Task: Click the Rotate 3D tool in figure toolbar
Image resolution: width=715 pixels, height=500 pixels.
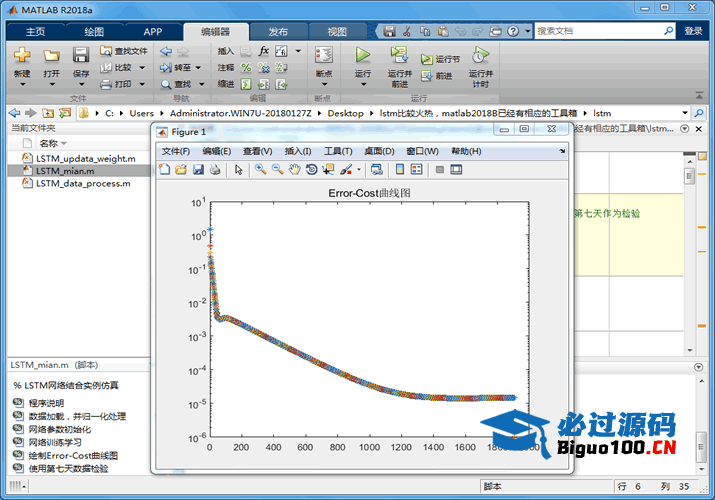Action: (x=311, y=170)
